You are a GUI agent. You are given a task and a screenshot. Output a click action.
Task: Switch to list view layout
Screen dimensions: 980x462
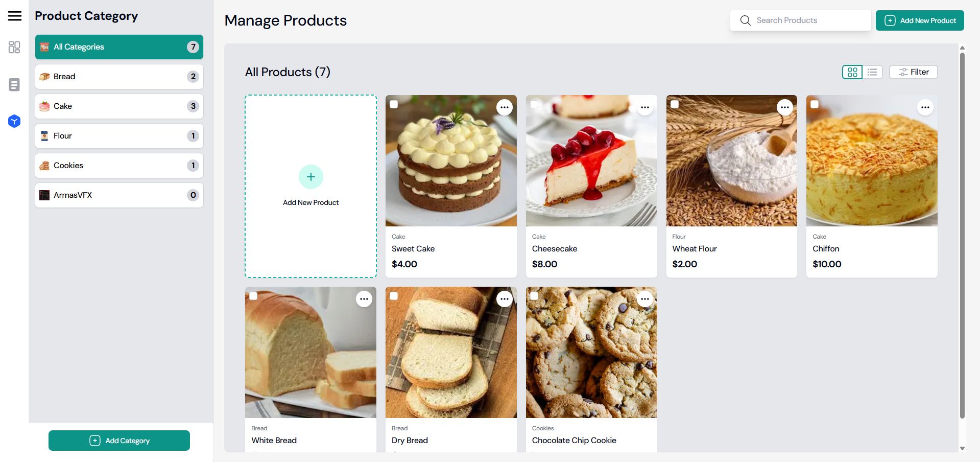click(x=872, y=72)
